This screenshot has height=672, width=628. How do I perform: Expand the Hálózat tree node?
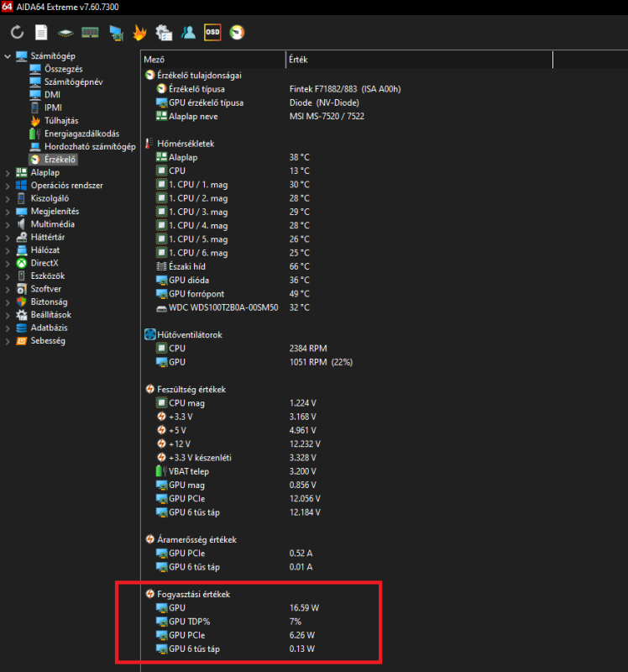point(8,250)
